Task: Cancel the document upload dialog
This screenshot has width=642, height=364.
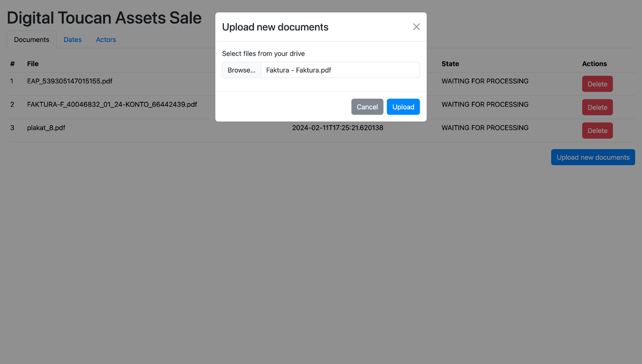Action: [x=367, y=107]
